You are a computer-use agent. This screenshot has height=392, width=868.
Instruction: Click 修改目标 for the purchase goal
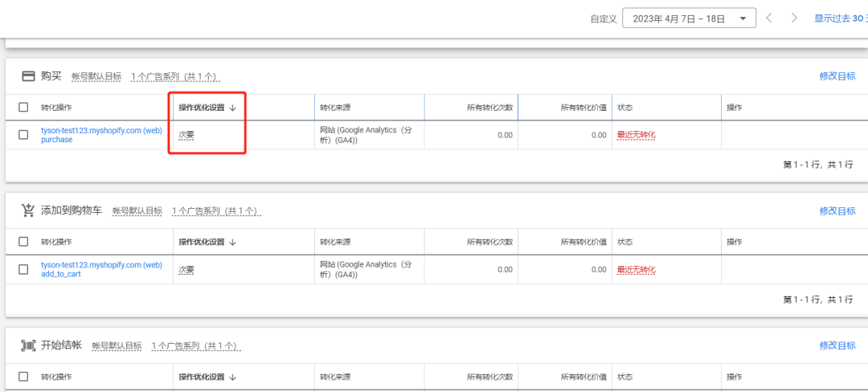pyautogui.click(x=837, y=76)
